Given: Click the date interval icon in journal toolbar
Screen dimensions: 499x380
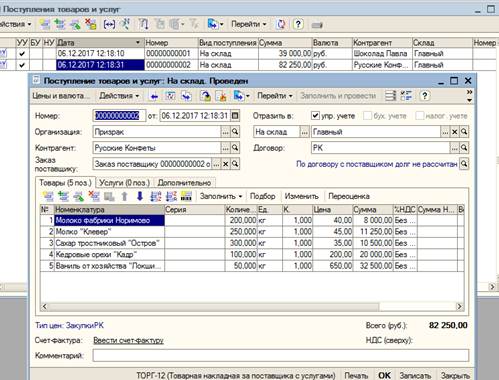Looking at the screenshot, I should point(109,24).
